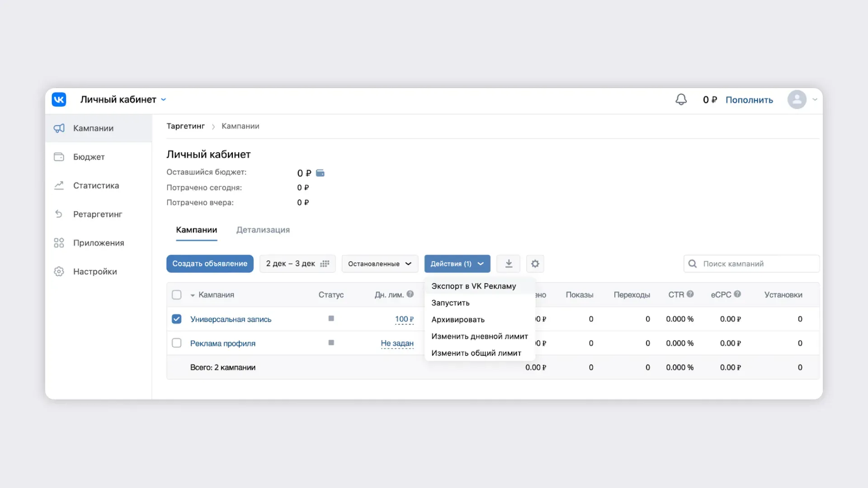Check the Реклама профиля campaign checkbox
868x488 pixels.
coord(177,343)
